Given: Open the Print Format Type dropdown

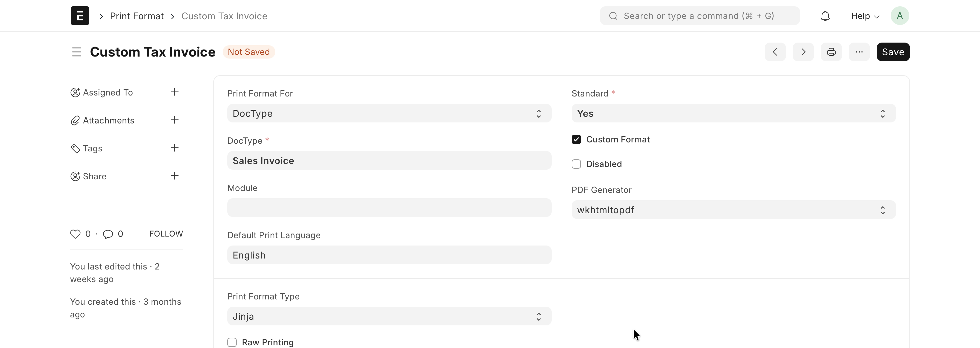Looking at the screenshot, I should (x=389, y=316).
